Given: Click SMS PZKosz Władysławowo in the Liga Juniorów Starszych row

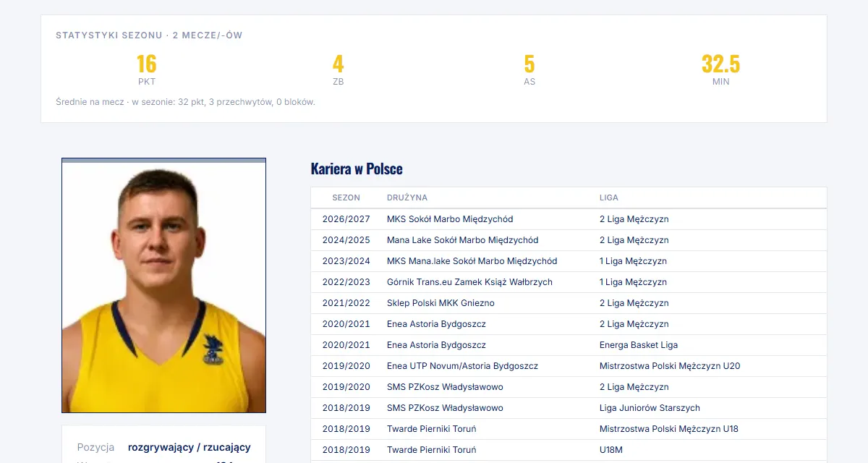Looking at the screenshot, I should tap(445, 408).
